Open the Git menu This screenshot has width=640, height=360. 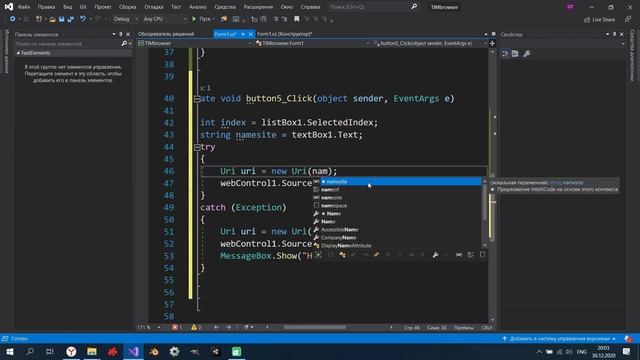point(83,7)
